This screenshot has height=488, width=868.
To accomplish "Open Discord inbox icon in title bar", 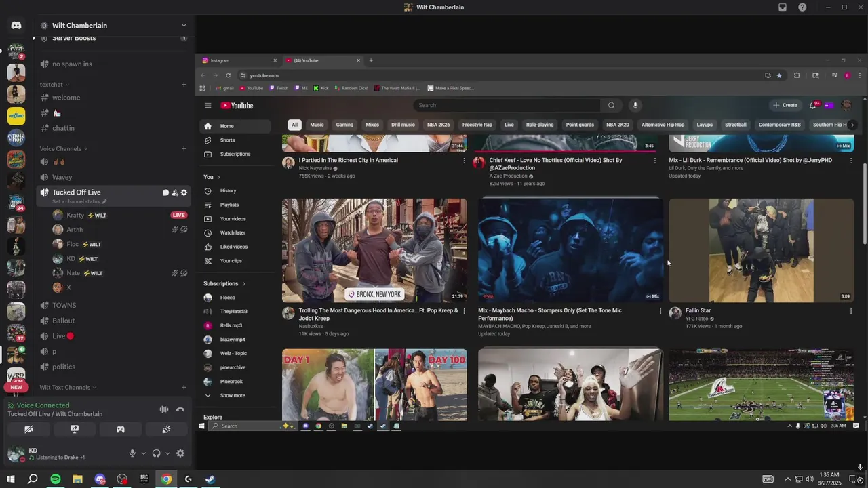I will pyautogui.click(x=783, y=7).
